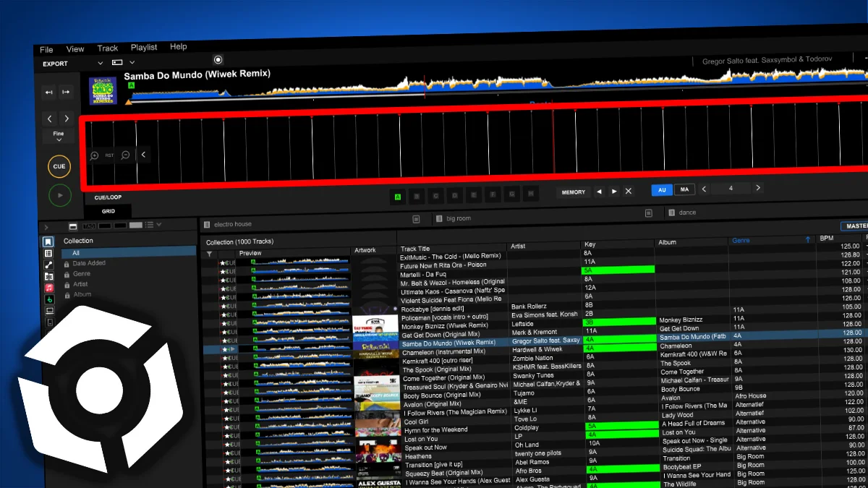Sort by the BPM column header
This screenshot has width=868, height=488.
pos(827,239)
